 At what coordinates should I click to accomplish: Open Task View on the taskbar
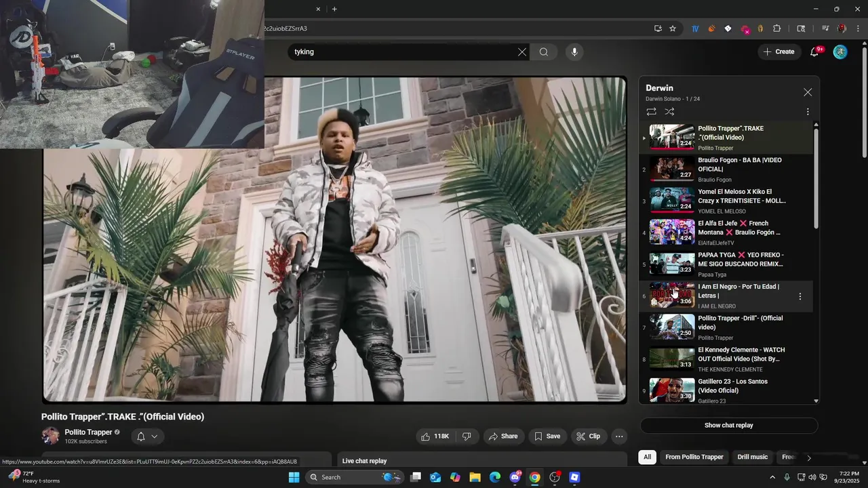click(416, 477)
